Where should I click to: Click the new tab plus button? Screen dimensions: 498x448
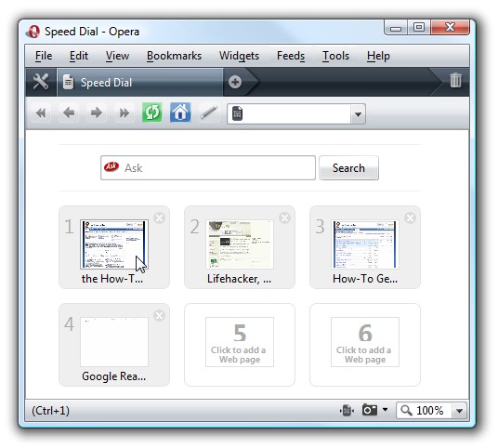[x=235, y=82]
